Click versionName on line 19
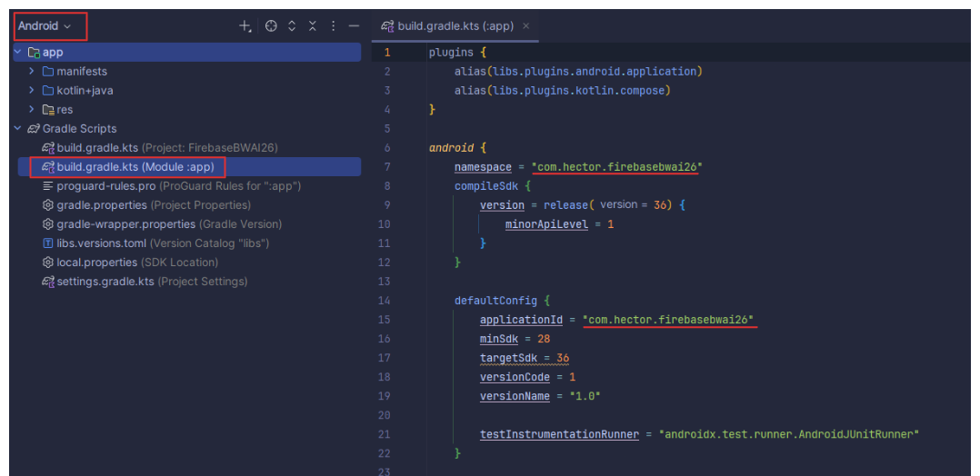 click(515, 396)
